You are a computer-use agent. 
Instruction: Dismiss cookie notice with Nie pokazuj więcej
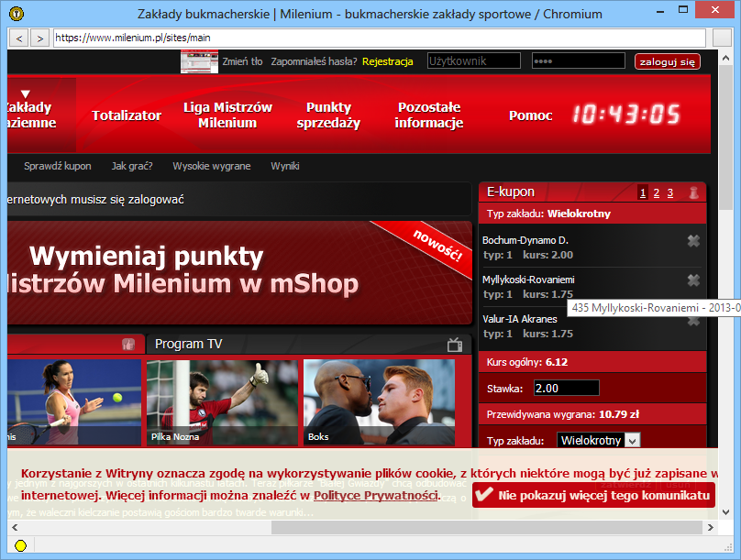(593, 495)
